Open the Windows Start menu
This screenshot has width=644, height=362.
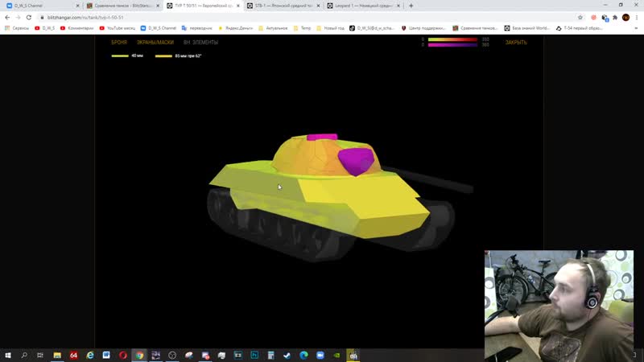point(8,355)
